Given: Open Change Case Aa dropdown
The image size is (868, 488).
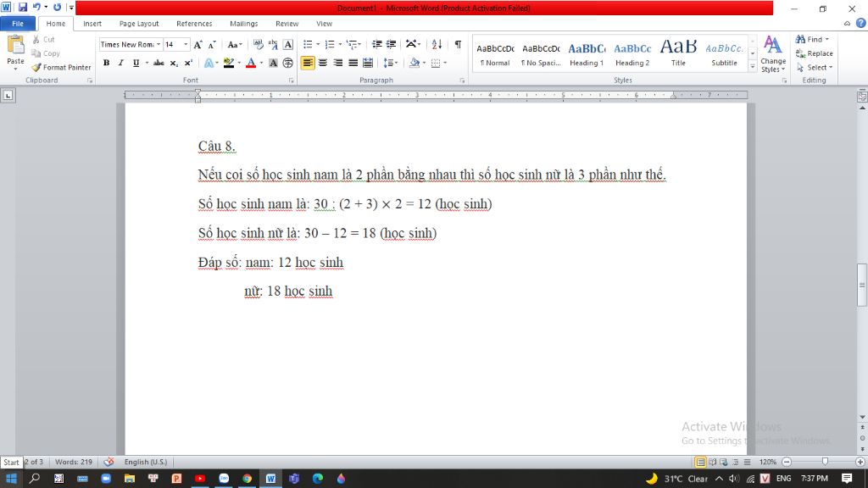Looking at the screenshot, I should 235,44.
